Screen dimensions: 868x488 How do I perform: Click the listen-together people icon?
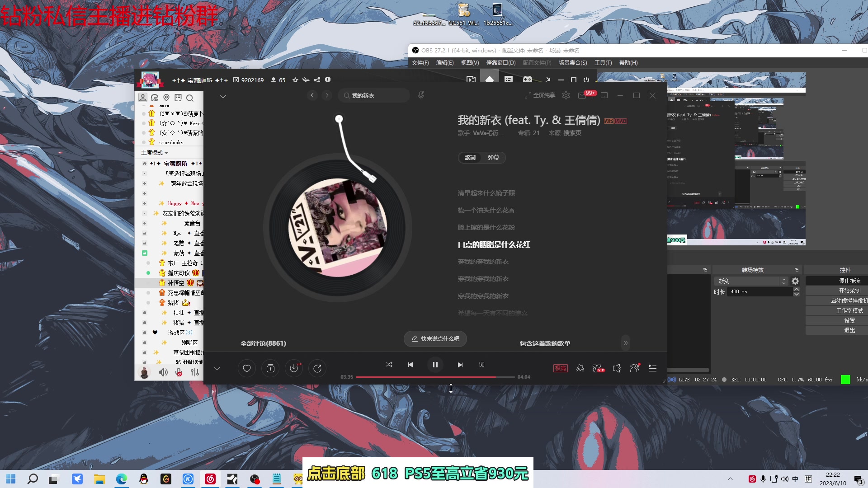tap(635, 368)
